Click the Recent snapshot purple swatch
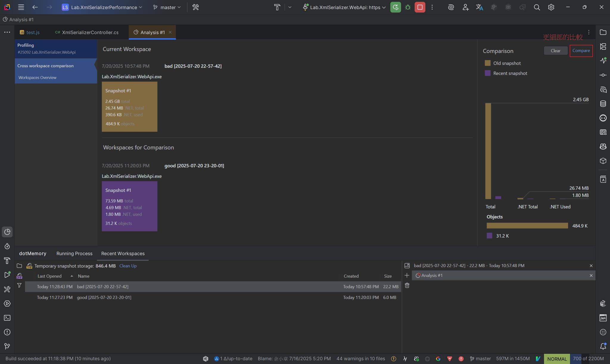 [x=488, y=73]
